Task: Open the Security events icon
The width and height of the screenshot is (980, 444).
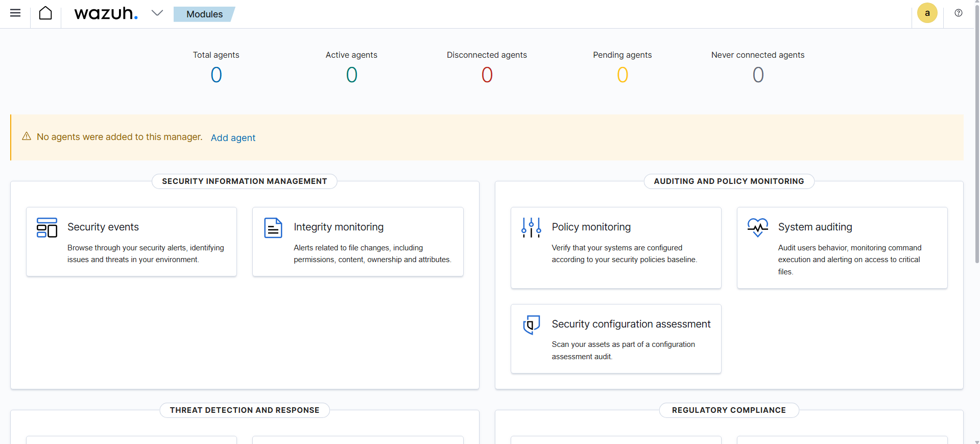Action: pyautogui.click(x=47, y=228)
